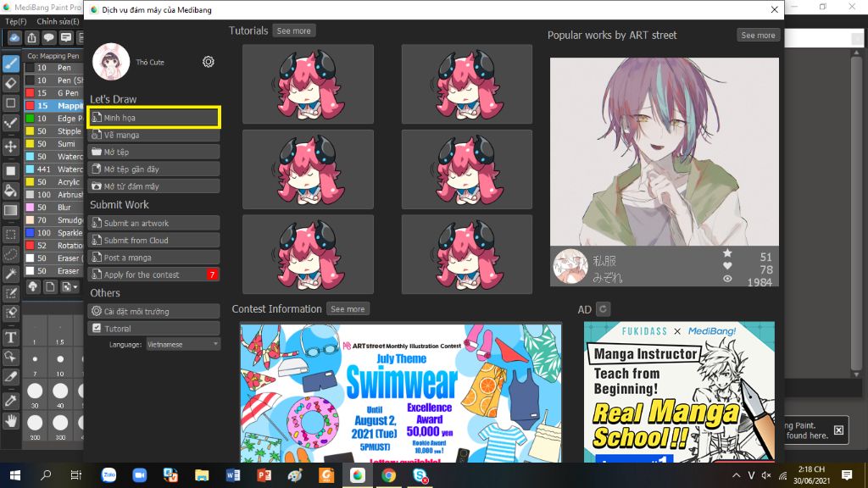Select the Select Pen tool
Screen dimensions: 868x488
point(10,293)
